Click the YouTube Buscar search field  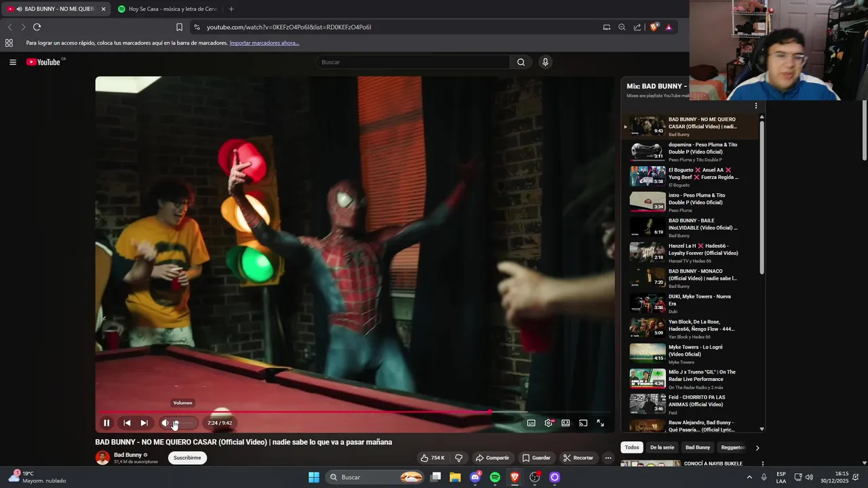click(x=414, y=62)
